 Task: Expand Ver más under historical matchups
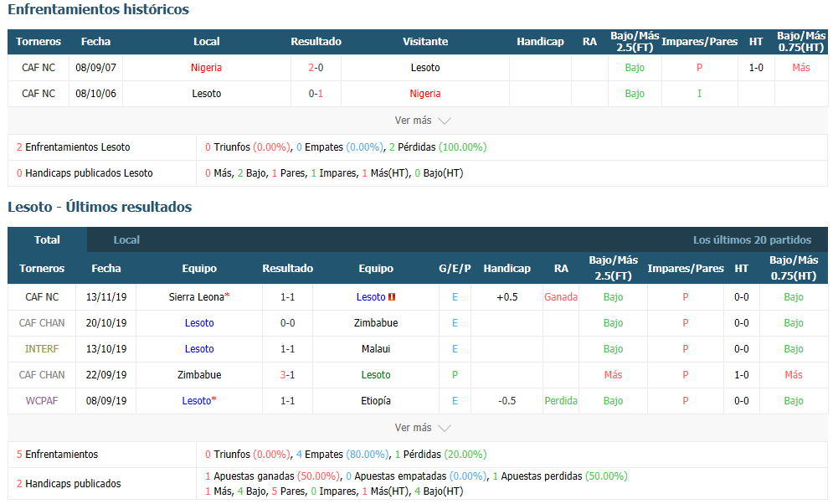tap(422, 121)
